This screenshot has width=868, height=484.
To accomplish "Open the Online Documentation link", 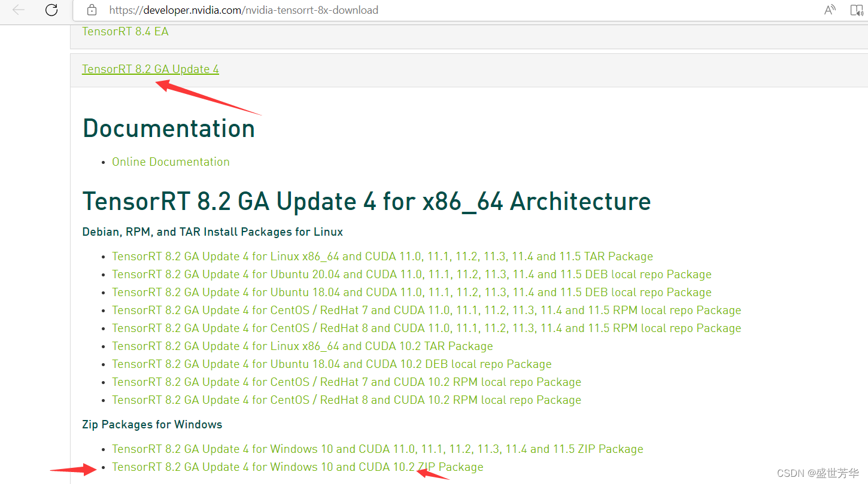I will 171,162.
